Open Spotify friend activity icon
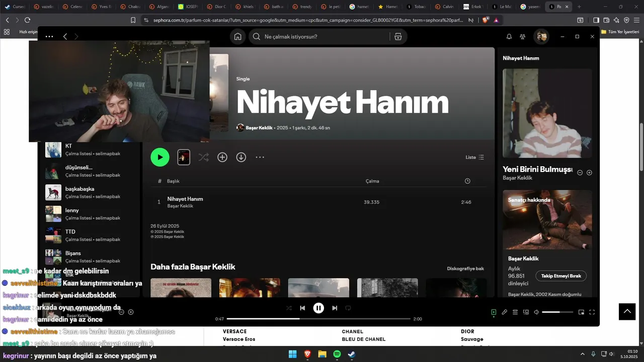The width and height of the screenshot is (644, 362). pos(523,37)
